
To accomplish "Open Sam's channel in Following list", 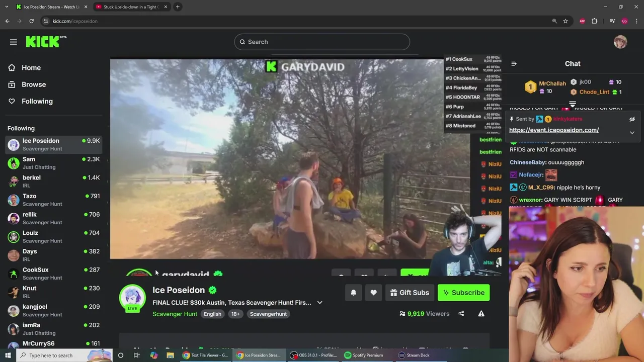I will pos(54,163).
